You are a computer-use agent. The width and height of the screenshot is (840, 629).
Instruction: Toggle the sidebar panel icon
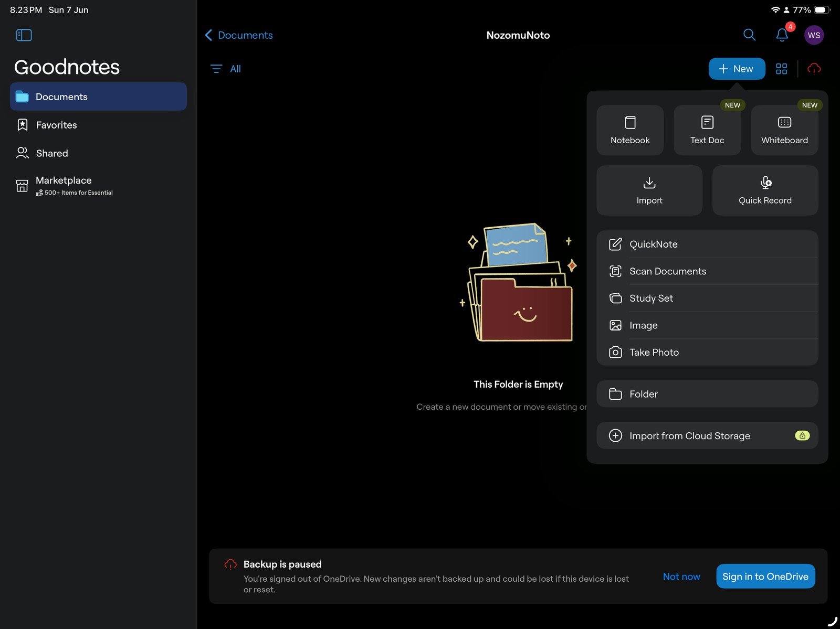point(24,35)
